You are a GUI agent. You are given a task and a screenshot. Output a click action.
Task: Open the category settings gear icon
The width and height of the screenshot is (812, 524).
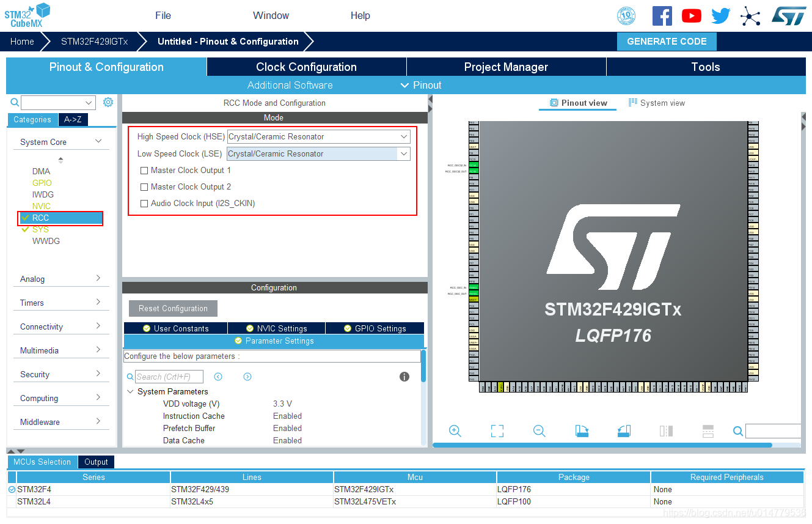pos(108,102)
